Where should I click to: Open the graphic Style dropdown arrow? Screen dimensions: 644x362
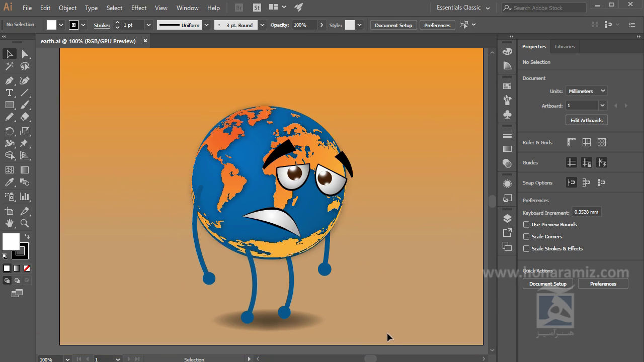[359, 25]
